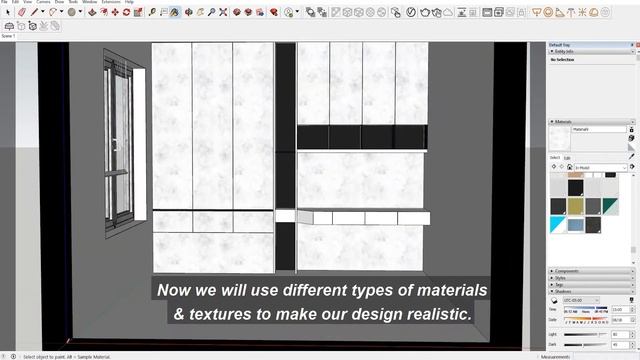Expand the Components panel
640x360 pixels.
[x=591, y=271]
